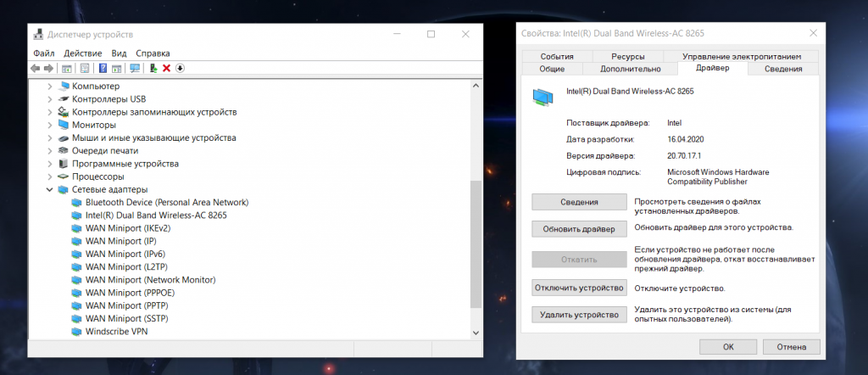868x375 pixels.
Task: Click the Windscribe VPN adapter icon
Action: [x=75, y=332]
